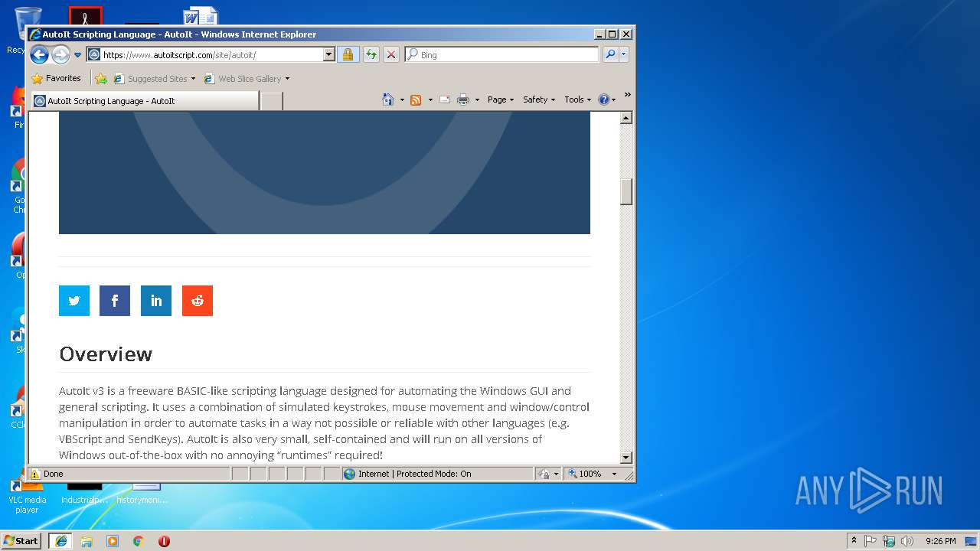The height and width of the screenshot is (551, 980).
Task: Open File Explorer from taskbar
Action: click(87, 541)
